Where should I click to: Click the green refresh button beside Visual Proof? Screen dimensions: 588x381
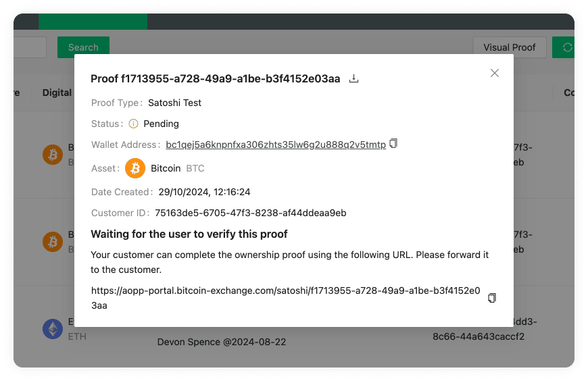(x=564, y=47)
